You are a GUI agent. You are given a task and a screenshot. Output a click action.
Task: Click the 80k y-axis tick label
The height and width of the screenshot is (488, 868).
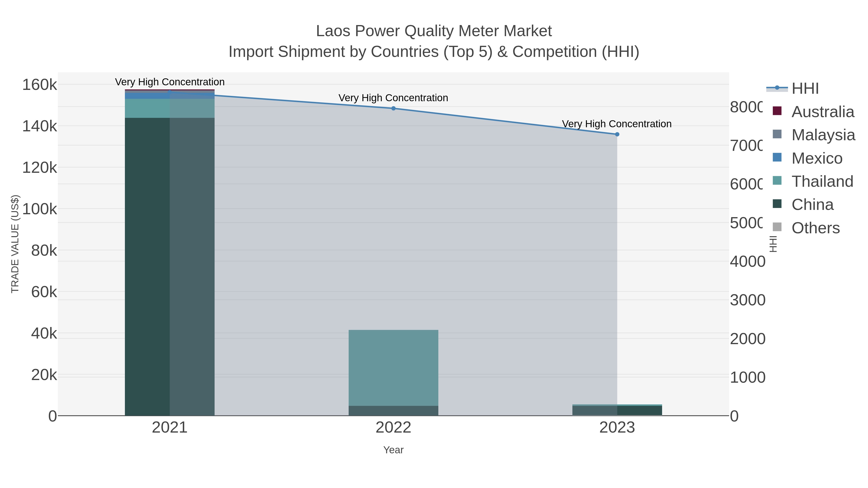click(x=44, y=251)
